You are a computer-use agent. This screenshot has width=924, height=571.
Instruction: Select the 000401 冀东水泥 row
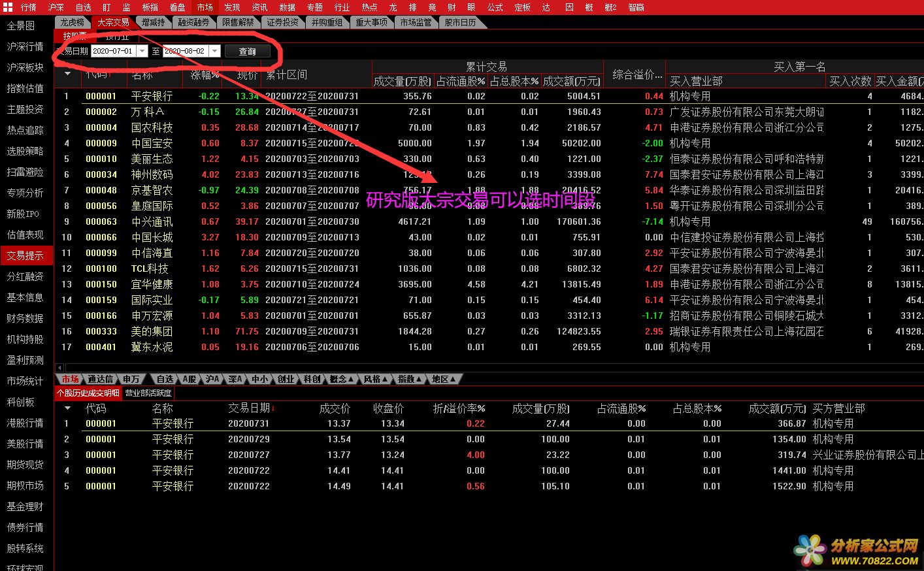(x=489, y=347)
